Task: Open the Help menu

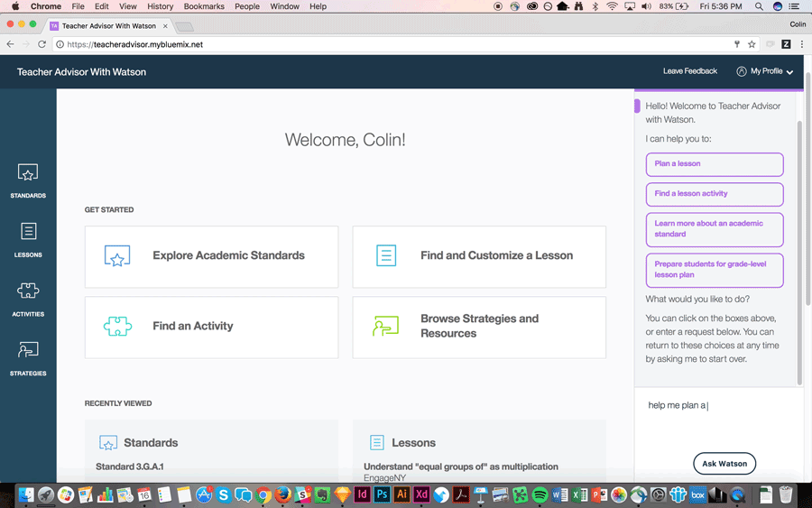Action: pyautogui.click(x=318, y=6)
